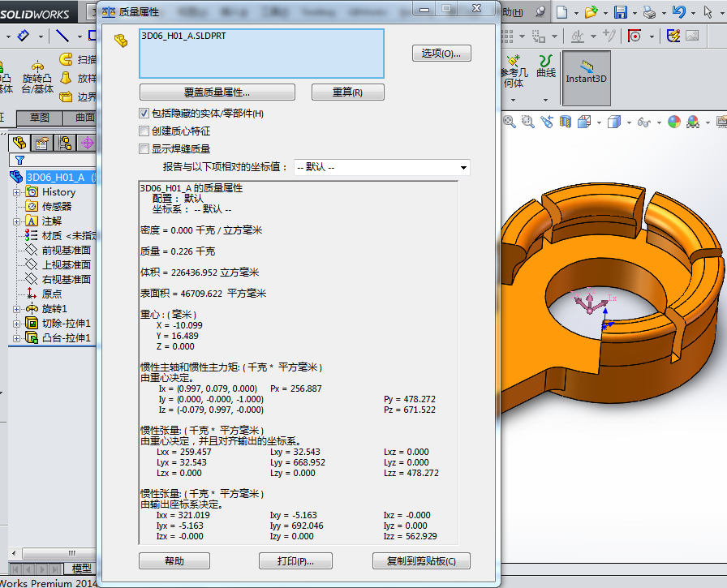Expand the 切除-拉伸1 feature node

coord(16,324)
